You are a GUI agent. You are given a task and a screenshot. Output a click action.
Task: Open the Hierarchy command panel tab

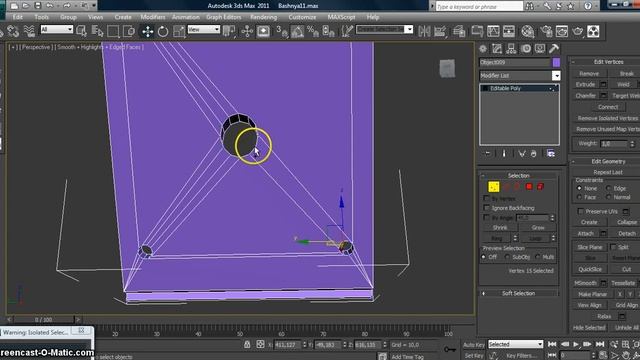coord(511,49)
